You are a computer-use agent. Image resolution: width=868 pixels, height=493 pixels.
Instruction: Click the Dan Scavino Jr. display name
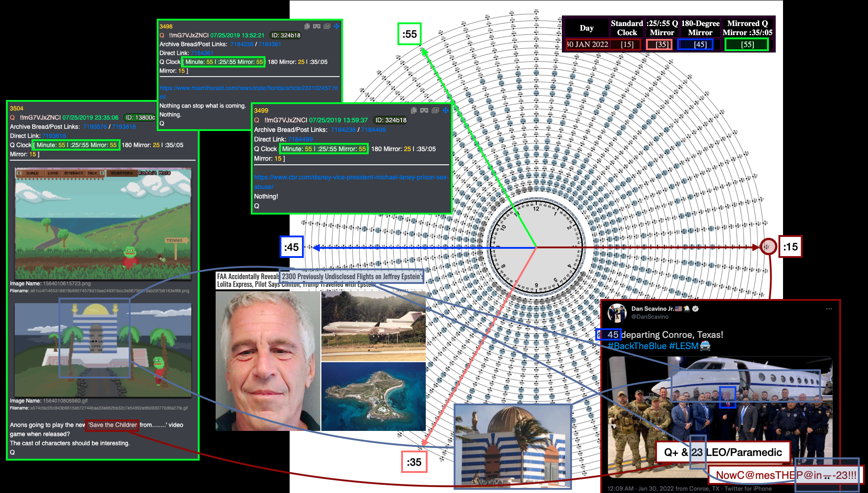pos(652,309)
